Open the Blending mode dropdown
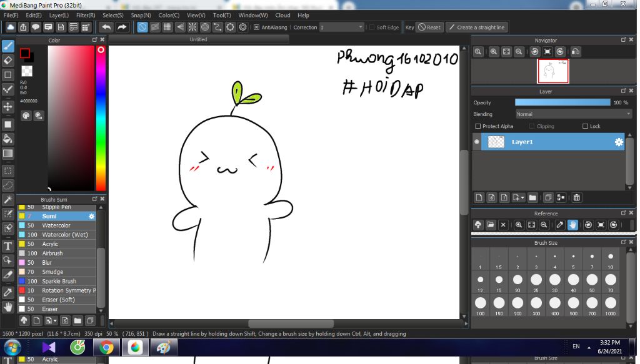640x364 pixels. pyautogui.click(x=573, y=114)
